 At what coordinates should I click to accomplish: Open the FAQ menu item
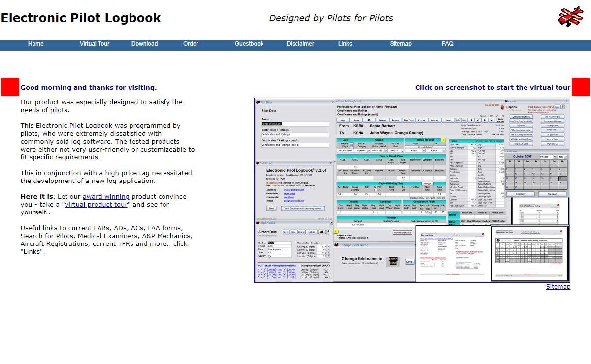pos(448,44)
